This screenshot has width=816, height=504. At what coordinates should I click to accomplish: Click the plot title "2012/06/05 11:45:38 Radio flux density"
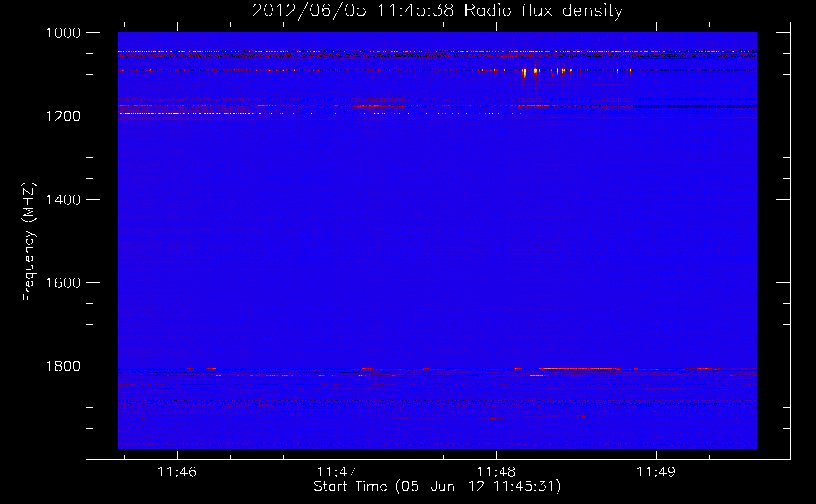coord(437,10)
